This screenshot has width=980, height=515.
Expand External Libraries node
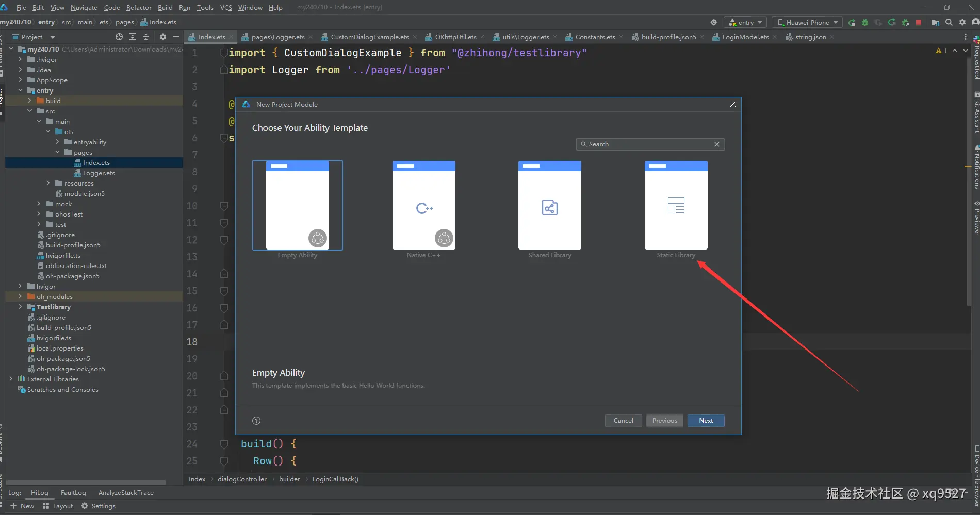[x=11, y=379]
